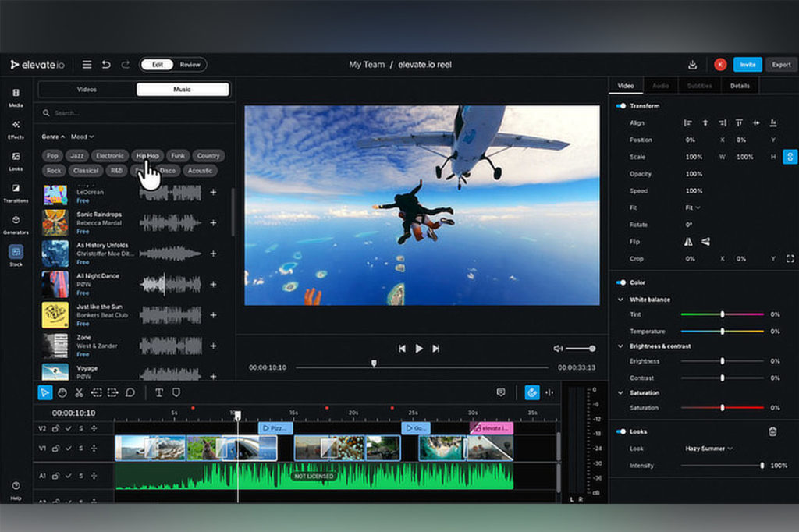Screen dimensions: 799x532
Task: Flip the video vertically
Action: [705, 242]
